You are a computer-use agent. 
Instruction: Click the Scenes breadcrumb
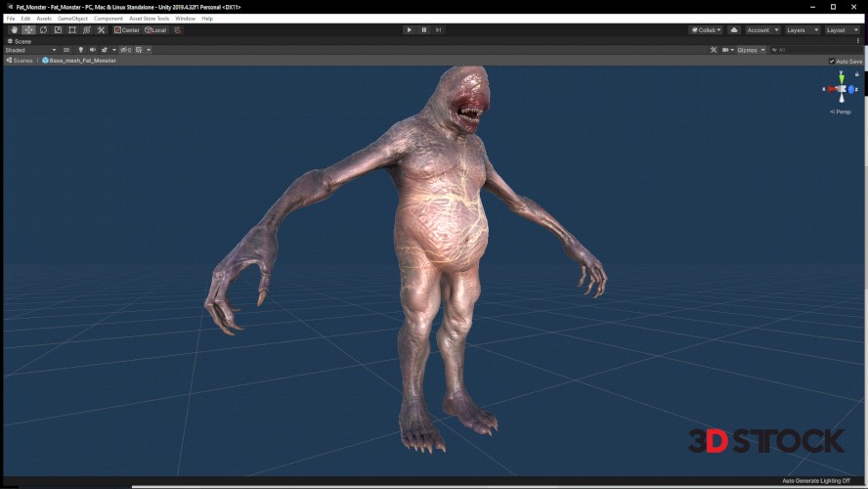(20, 61)
